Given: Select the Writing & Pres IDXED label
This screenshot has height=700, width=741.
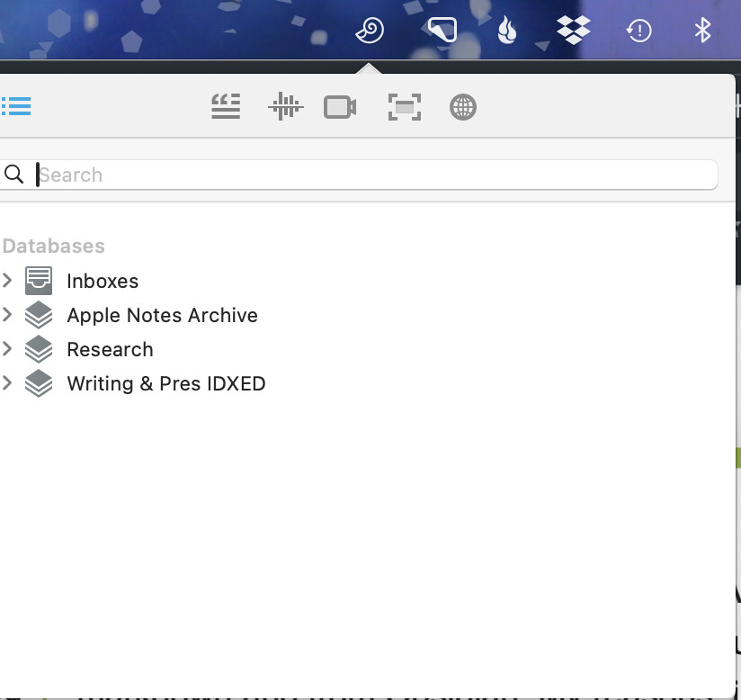Looking at the screenshot, I should click(x=166, y=383).
